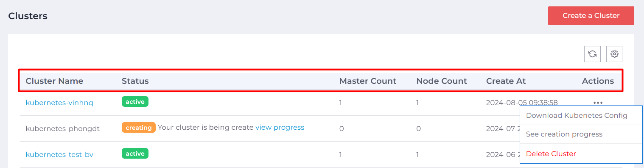Click the Create a Cluster button

click(x=591, y=16)
